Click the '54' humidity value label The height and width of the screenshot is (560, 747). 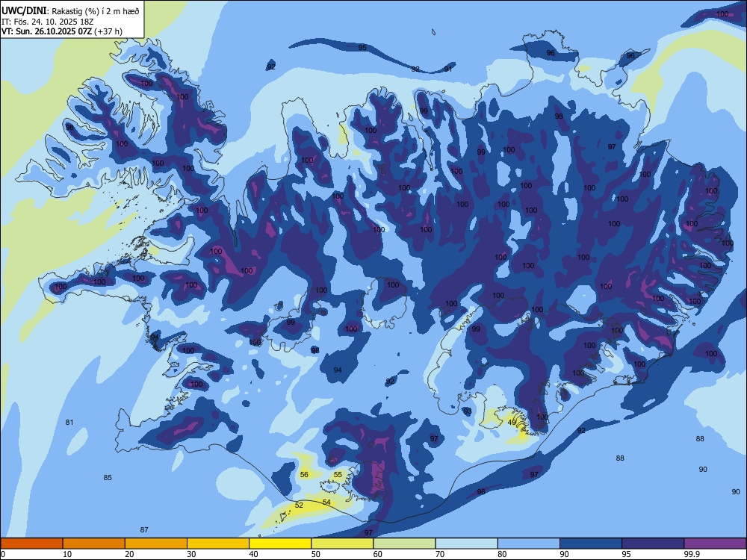326,503
